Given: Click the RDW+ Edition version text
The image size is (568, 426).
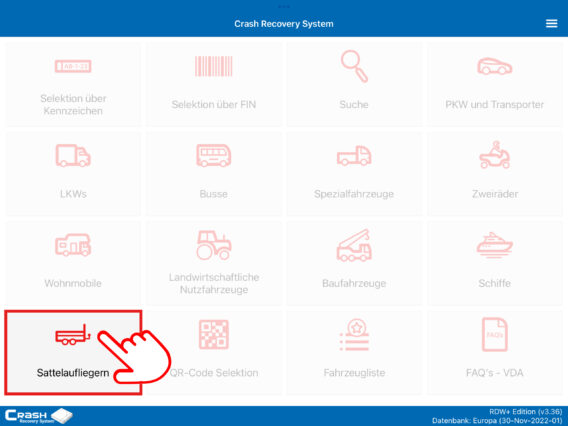Looking at the screenshot, I should coord(525,412).
